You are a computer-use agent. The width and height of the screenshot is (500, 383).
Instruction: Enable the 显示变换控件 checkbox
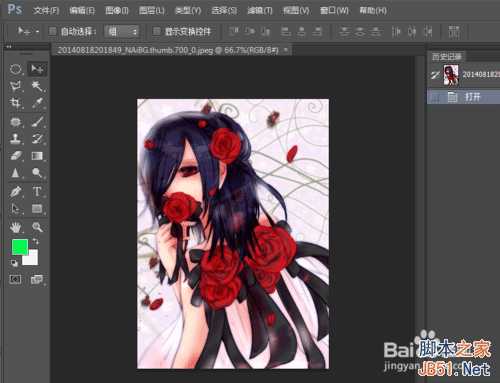tap(156, 31)
